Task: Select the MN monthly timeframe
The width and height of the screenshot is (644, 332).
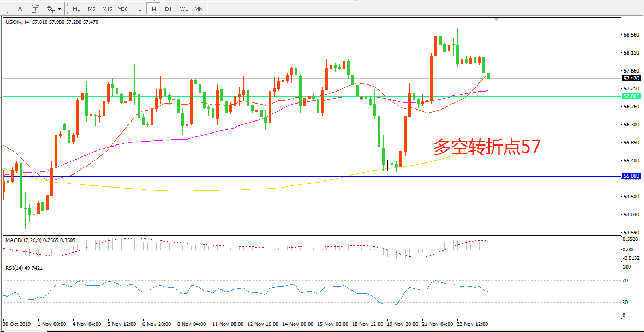Action: (x=199, y=9)
